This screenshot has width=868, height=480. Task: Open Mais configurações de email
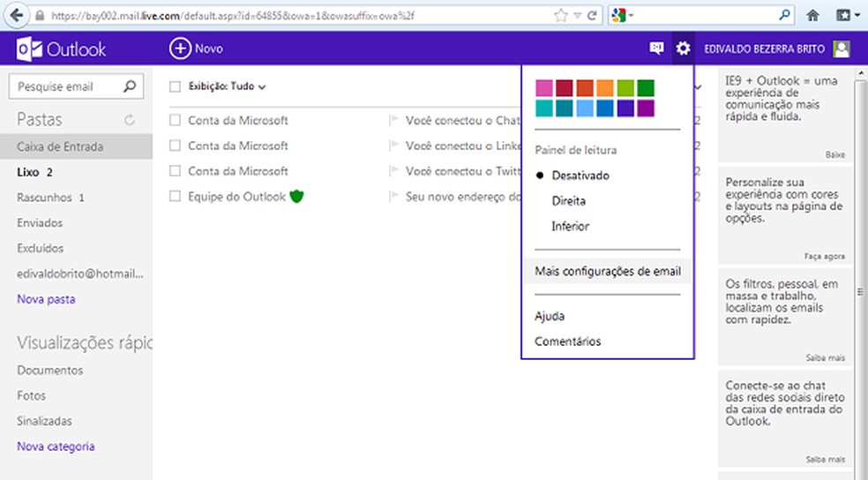pos(607,271)
